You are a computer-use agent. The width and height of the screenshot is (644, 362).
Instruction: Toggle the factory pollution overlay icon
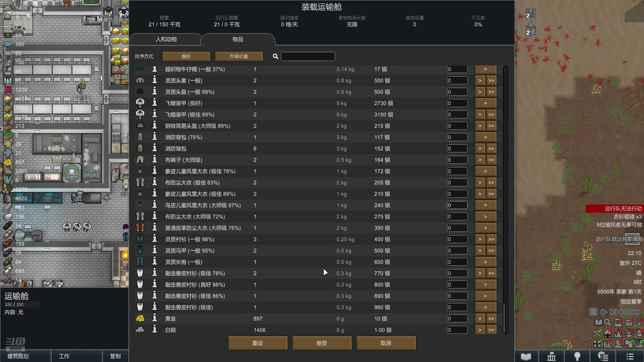coord(618,322)
